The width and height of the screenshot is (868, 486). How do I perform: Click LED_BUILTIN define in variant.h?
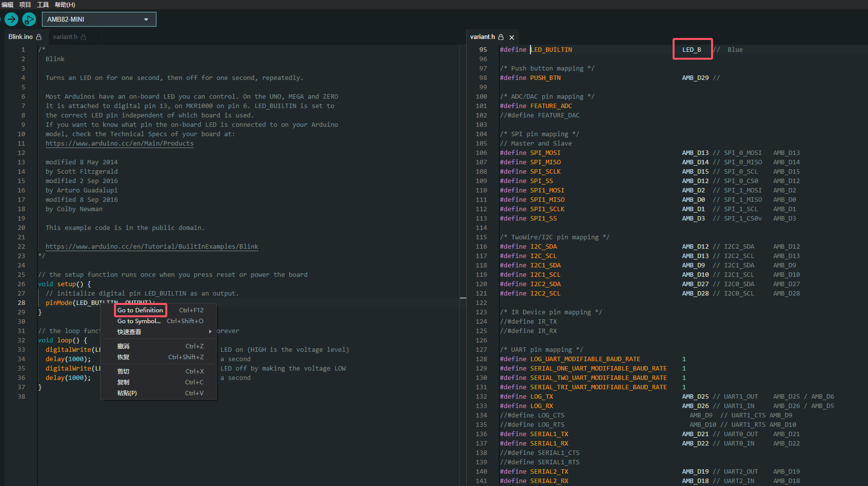551,50
